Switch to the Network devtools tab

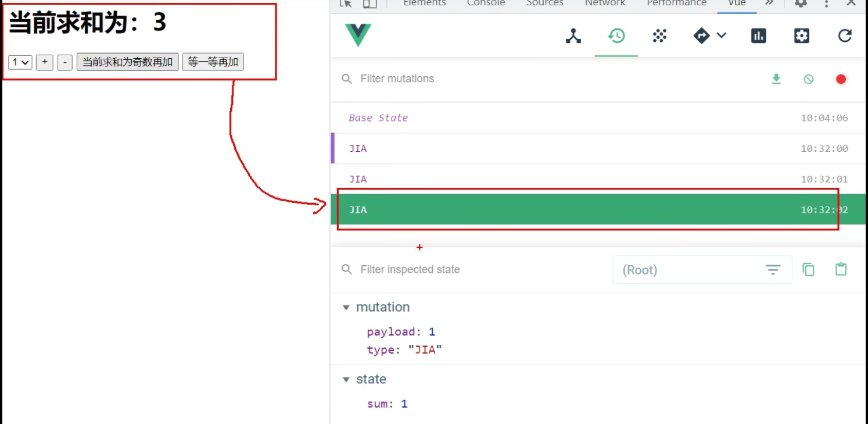point(605,3)
